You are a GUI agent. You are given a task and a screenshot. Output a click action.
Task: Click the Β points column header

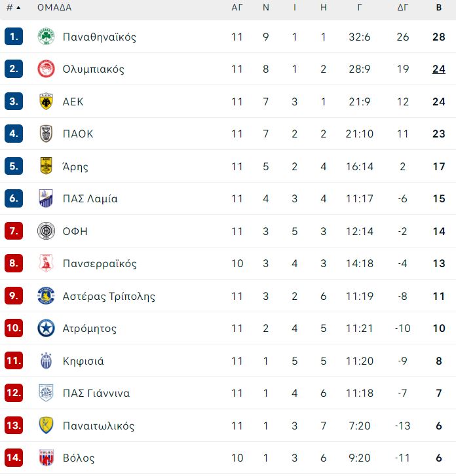(x=439, y=7)
